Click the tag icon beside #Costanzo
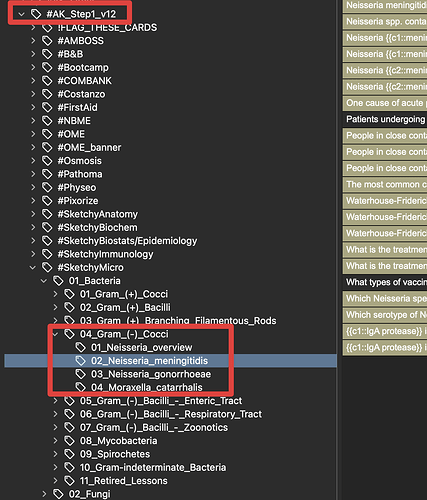This screenshot has width=427, height=500. pyautogui.click(x=47, y=94)
